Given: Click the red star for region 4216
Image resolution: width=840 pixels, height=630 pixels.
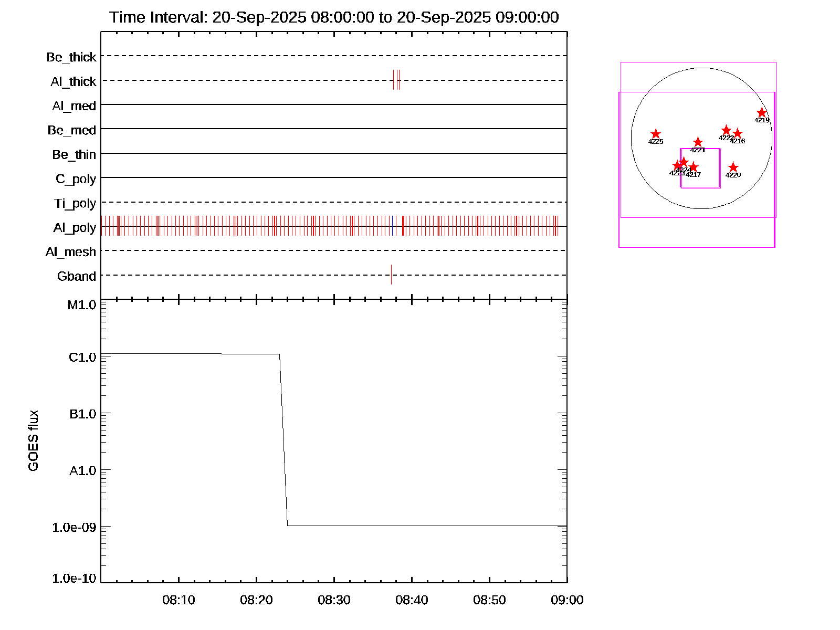Looking at the screenshot, I should click(x=737, y=134).
